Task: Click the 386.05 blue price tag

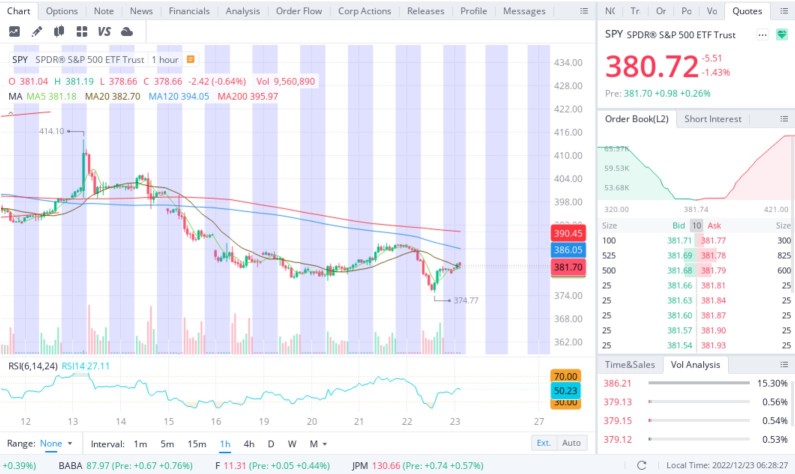Action: (568, 250)
